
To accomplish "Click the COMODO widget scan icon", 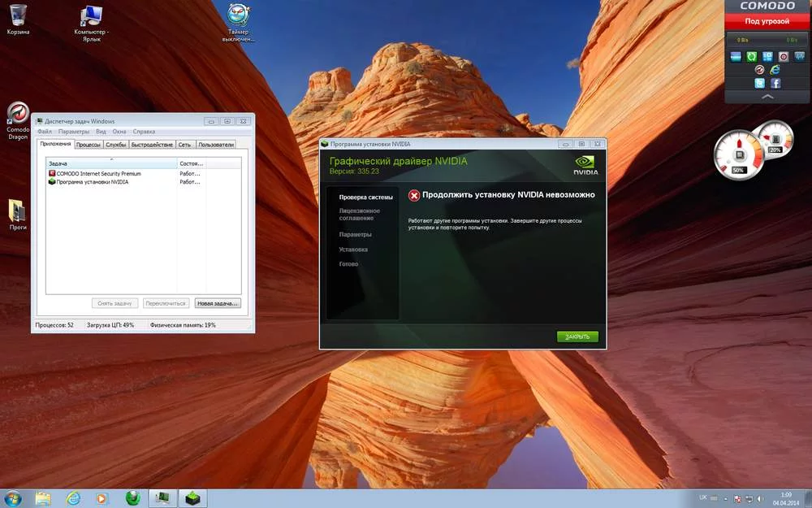I will coord(736,57).
